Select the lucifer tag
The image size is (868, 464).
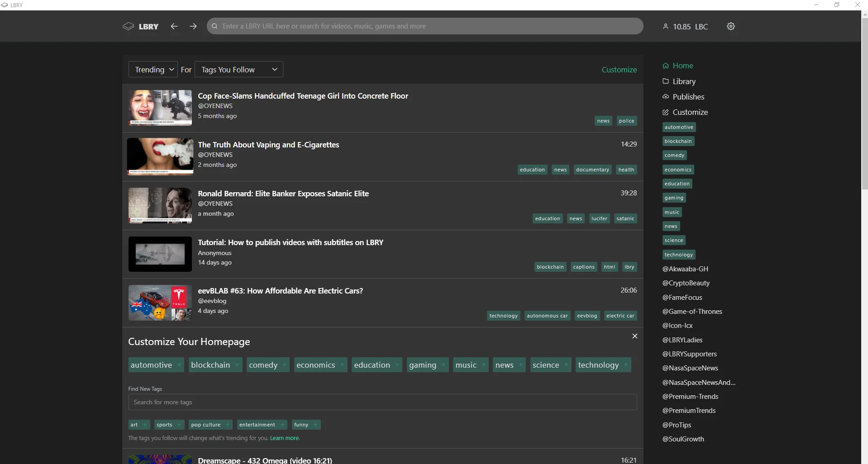coord(599,218)
